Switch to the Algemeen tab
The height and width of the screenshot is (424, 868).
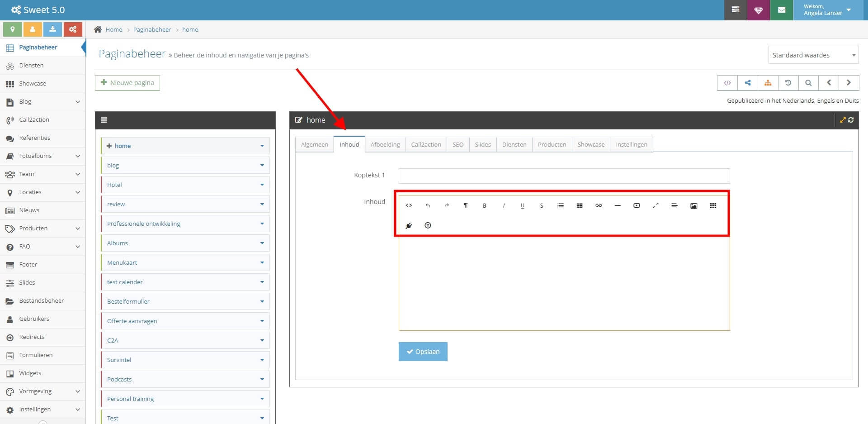coord(315,144)
